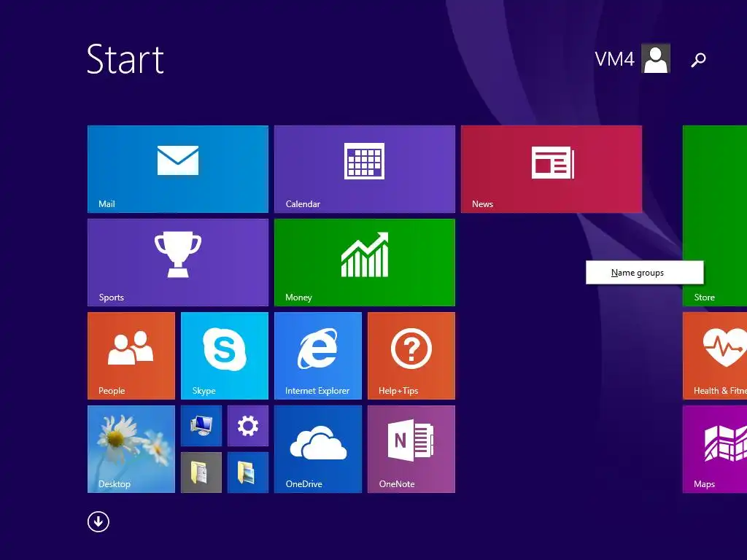Open the Help+Tips tile
747x560 pixels.
[411, 356]
